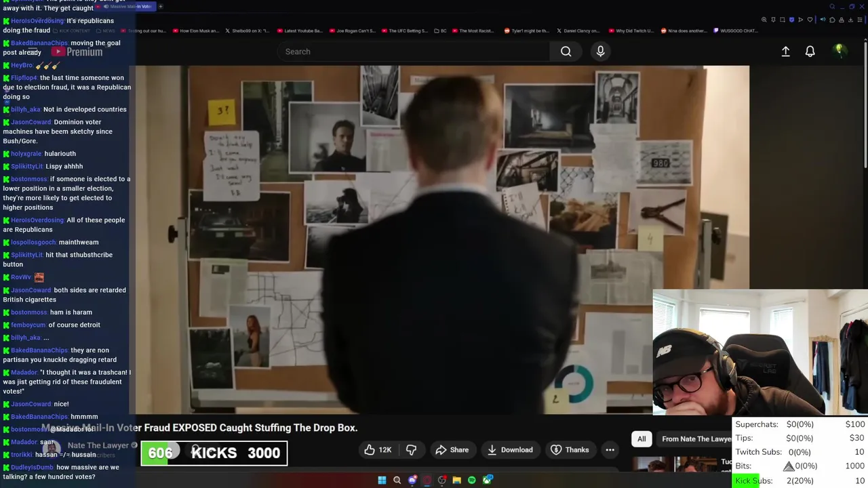Open the The Most Racist bookmark
This screenshot has width=868, height=488.
(472, 30)
